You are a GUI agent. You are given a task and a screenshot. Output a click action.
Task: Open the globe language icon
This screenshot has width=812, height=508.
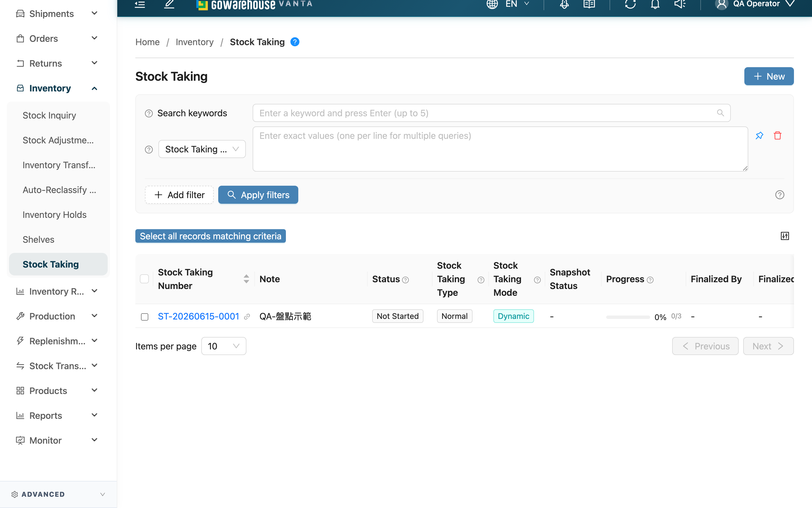pos(492,4)
